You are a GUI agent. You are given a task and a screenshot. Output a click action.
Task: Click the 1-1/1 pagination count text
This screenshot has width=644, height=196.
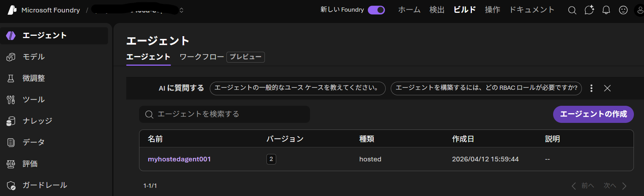point(150,186)
